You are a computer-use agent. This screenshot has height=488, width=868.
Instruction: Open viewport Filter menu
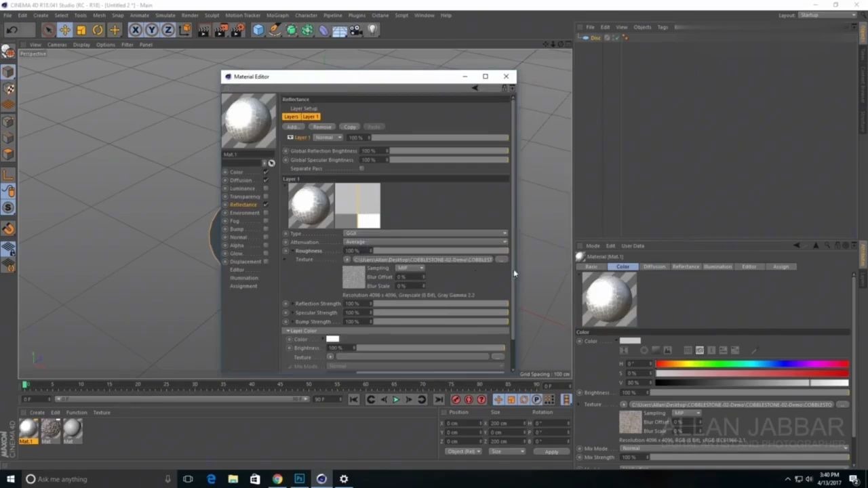pyautogui.click(x=127, y=45)
